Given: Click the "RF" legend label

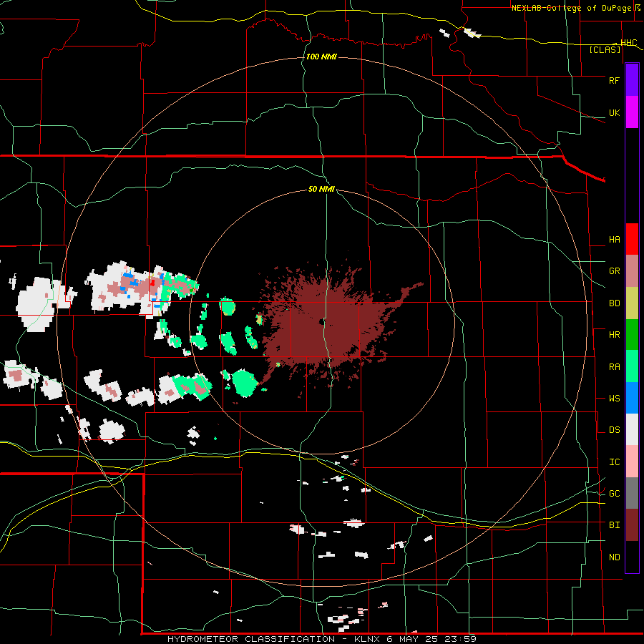Looking at the screenshot, I should pos(614,80).
